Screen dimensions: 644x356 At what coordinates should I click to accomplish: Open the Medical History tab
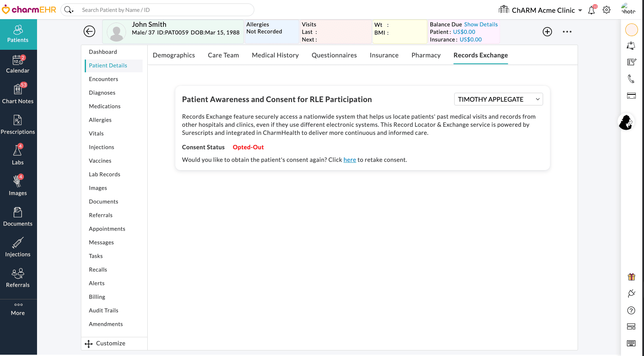pos(275,55)
